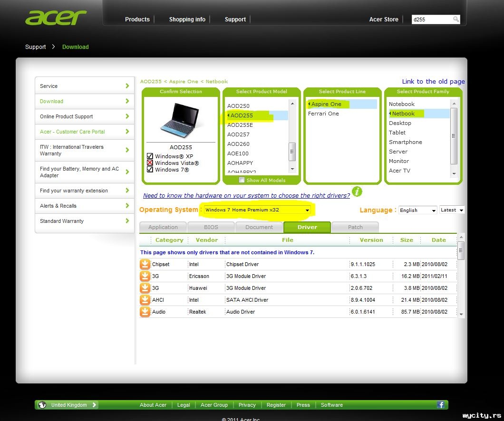Switch to the Application tab
This screenshot has width=504, height=421.
coord(163,227)
